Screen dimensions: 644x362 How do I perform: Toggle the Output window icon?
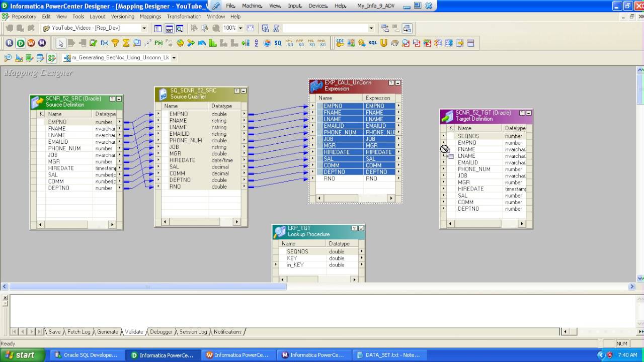(169, 28)
